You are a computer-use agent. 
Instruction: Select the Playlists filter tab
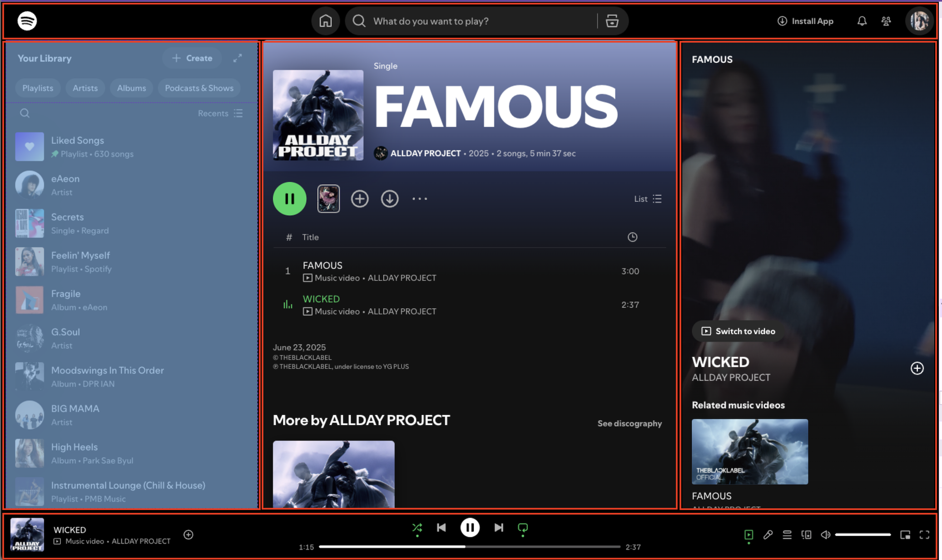point(38,88)
